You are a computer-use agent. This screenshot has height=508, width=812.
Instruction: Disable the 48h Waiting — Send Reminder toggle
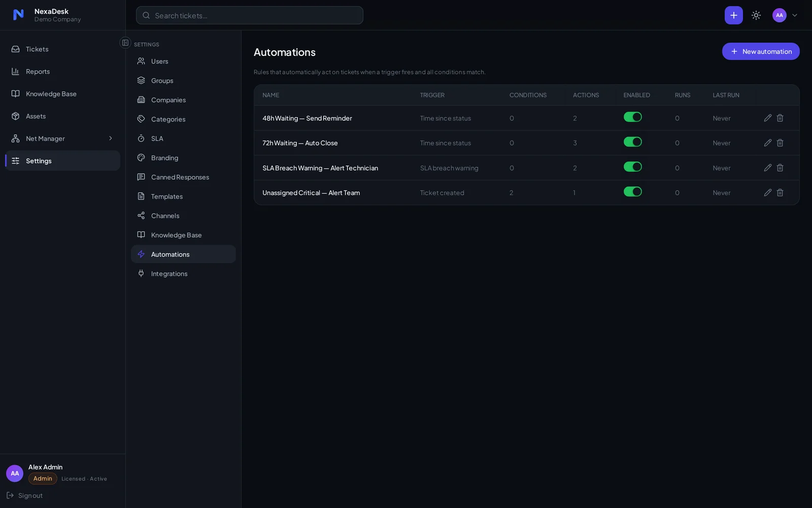point(633,117)
